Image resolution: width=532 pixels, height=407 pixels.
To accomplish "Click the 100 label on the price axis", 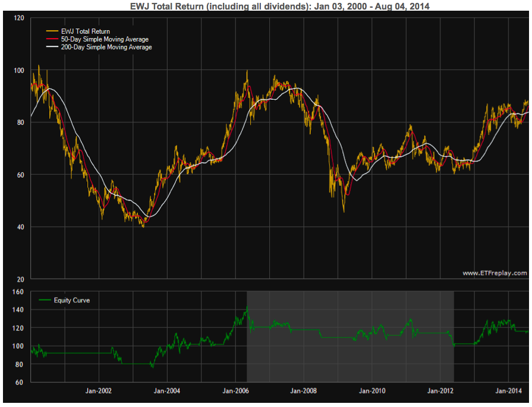I will (x=19, y=70).
